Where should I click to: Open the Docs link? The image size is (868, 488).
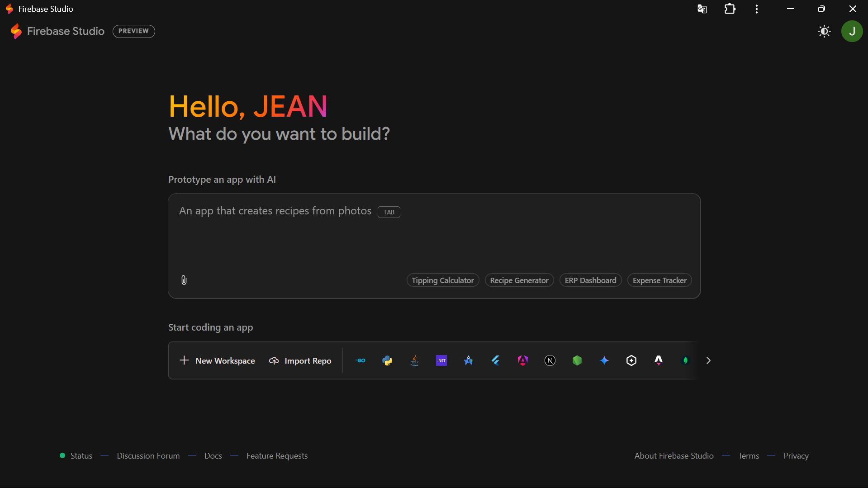(213, 456)
